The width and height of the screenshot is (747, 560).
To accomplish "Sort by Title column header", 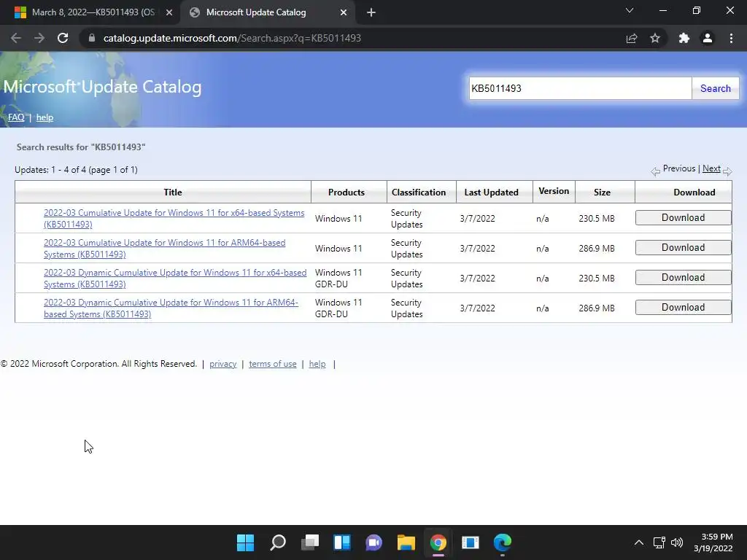I will (172, 192).
